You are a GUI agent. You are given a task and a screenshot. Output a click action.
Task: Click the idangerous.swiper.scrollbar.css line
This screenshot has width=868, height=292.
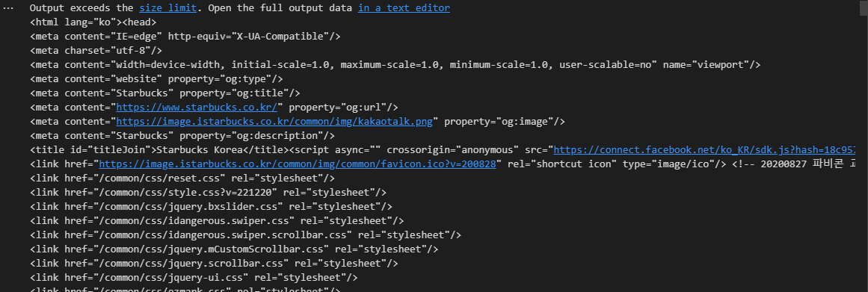245,235
